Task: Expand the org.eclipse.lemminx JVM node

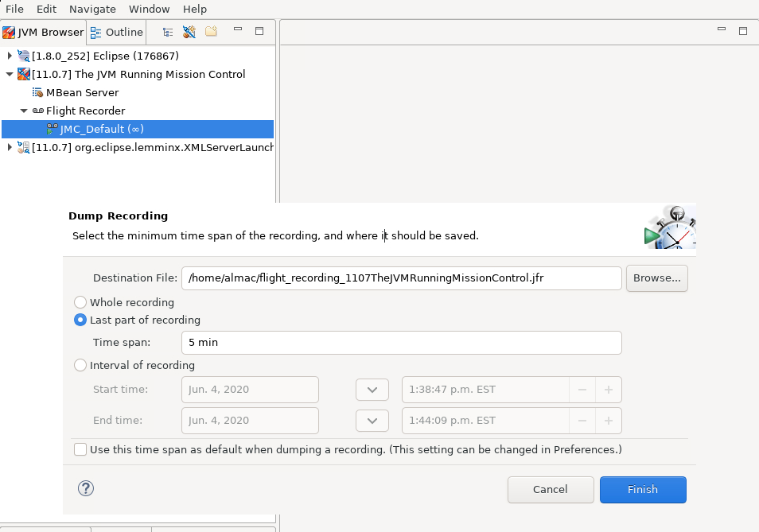Action: [10, 147]
